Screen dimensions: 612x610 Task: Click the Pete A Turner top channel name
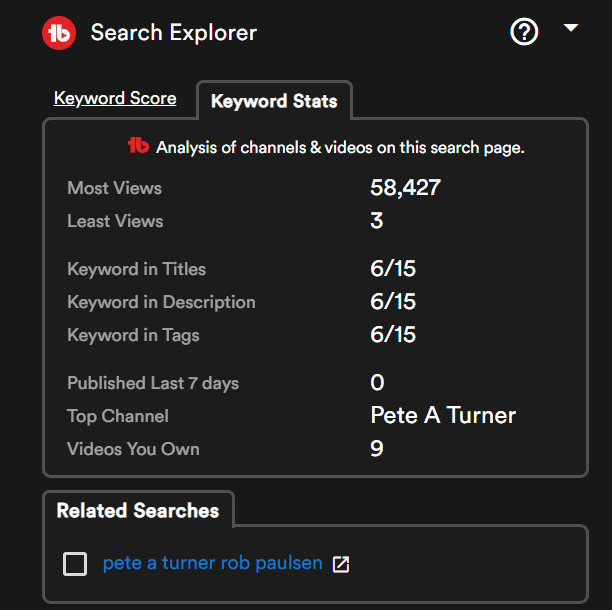[x=443, y=415]
